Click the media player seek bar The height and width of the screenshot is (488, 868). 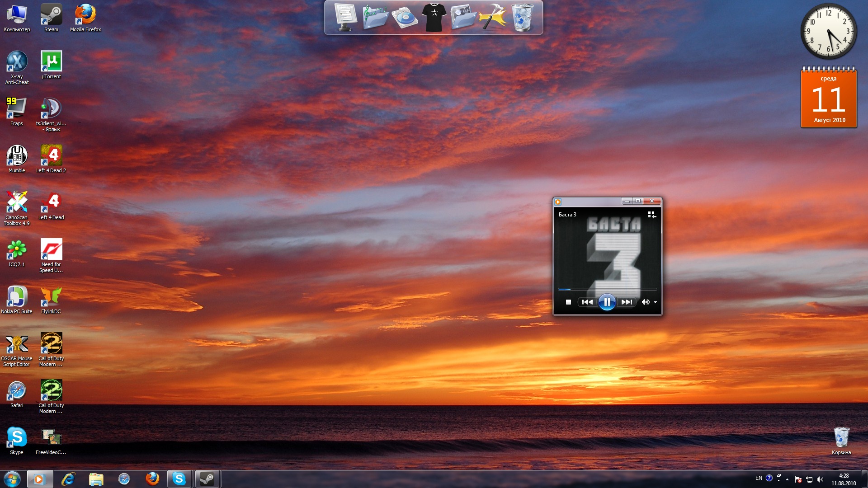click(x=607, y=289)
